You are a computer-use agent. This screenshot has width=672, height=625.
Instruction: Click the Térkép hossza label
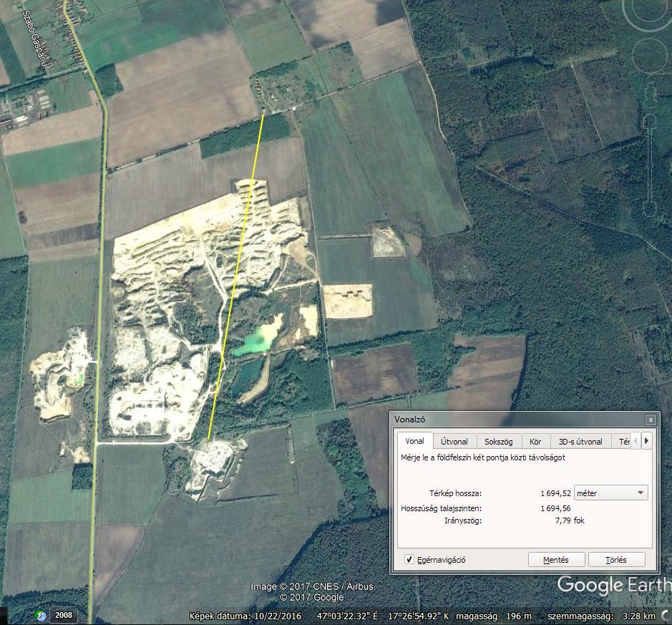tap(456, 493)
